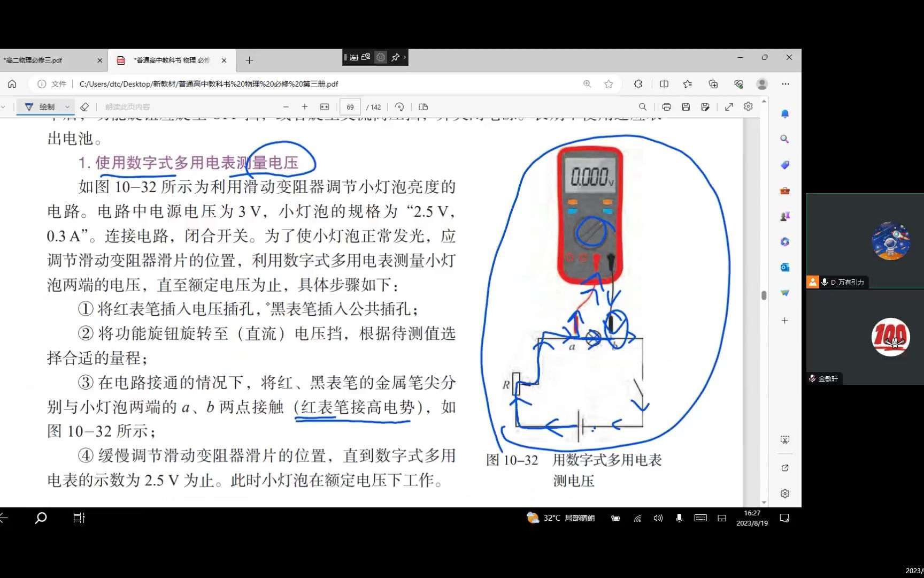Expand the floating widget chevron arrow
924x578 pixels.
tap(405, 57)
